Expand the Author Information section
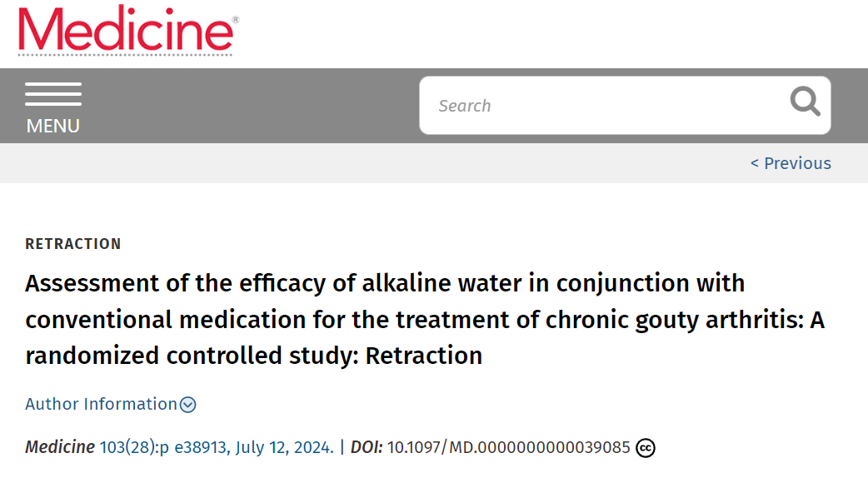The width and height of the screenshot is (868, 478). 110,405
